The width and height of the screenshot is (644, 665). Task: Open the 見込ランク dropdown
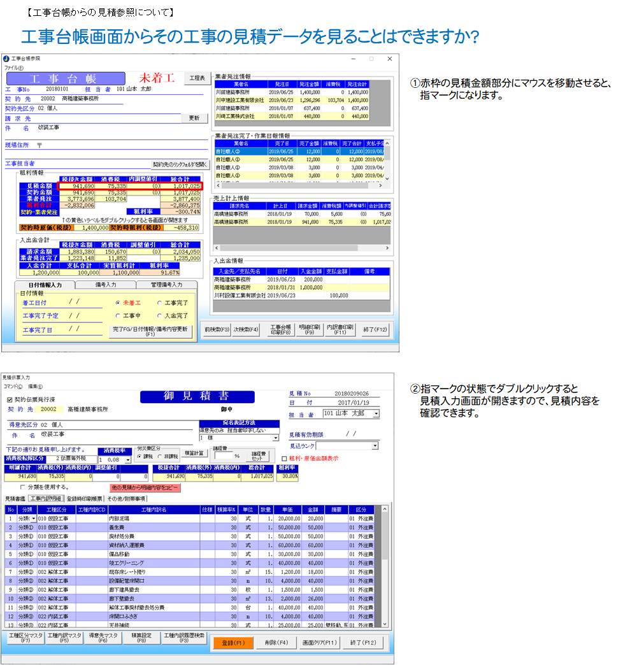[375, 447]
